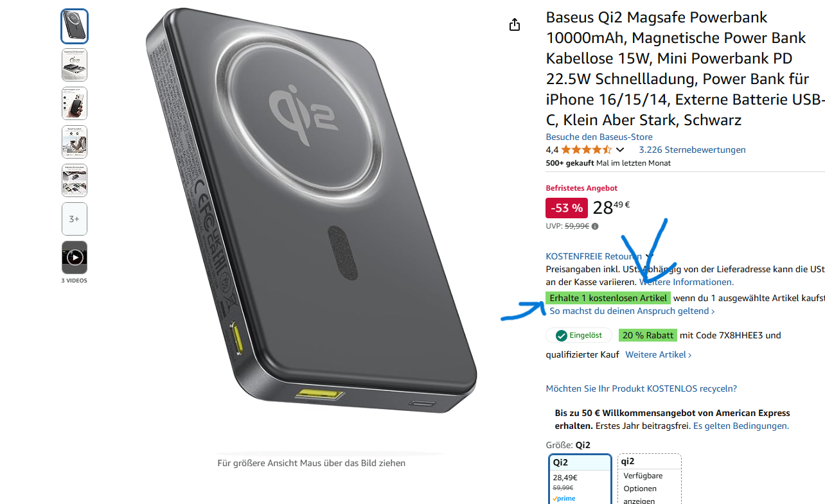The width and height of the screenshot is (825, 504).
Task: Click the UVP info icon
Action: [x=595, y=226]
